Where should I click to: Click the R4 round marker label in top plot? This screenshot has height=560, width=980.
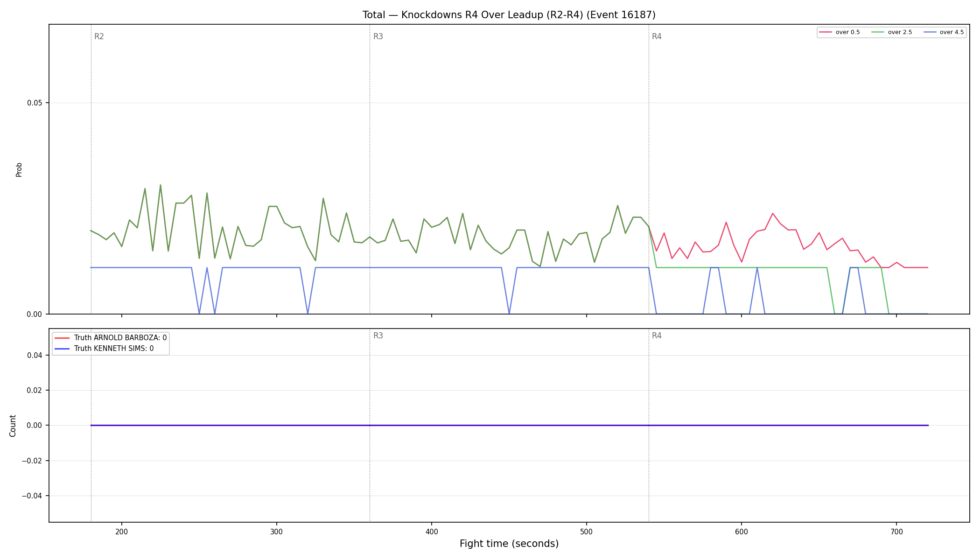[x=657, y=36]
